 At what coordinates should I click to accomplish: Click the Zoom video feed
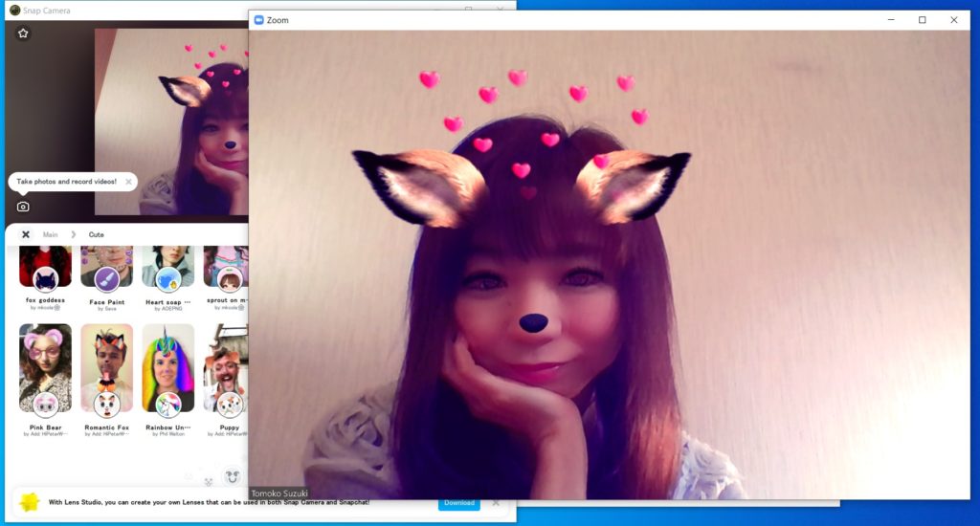[610, 264]
